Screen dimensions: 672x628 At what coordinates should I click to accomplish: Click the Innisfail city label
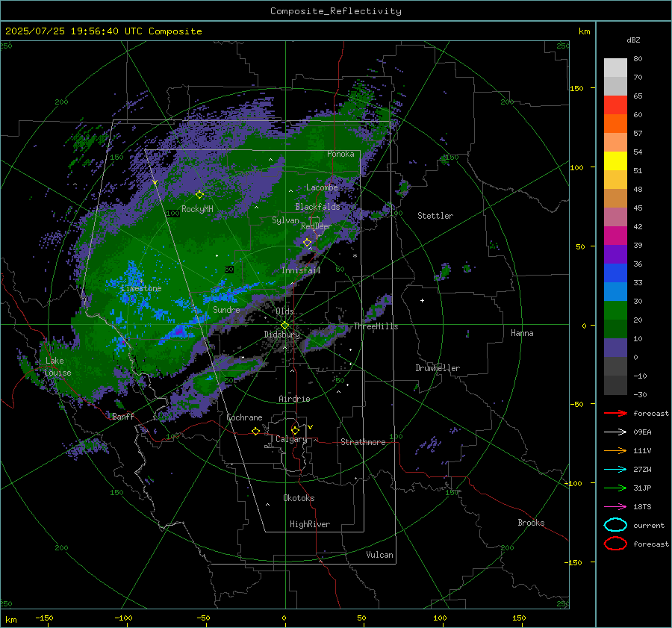tap(301, 270)
